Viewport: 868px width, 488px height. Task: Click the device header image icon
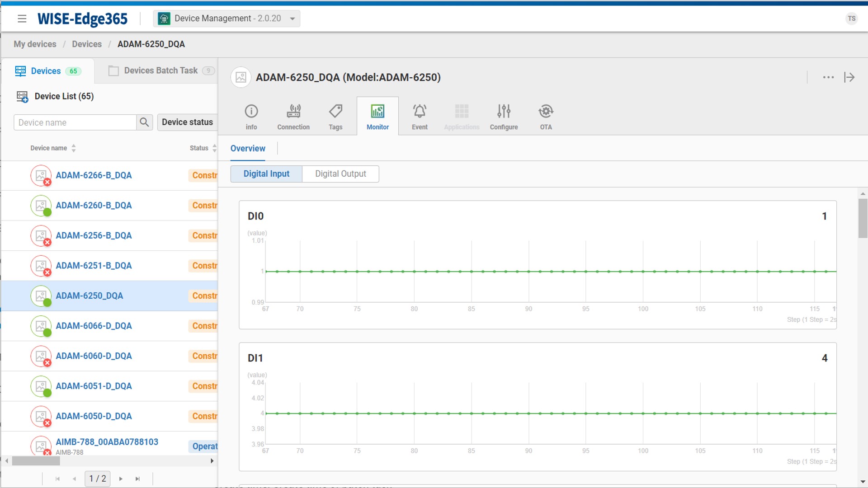click(x=241, y=77)
